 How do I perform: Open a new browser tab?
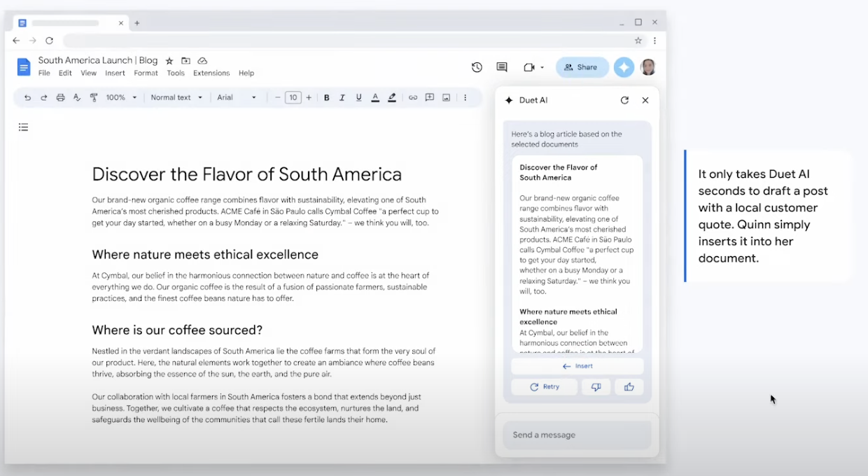(137, 23)
